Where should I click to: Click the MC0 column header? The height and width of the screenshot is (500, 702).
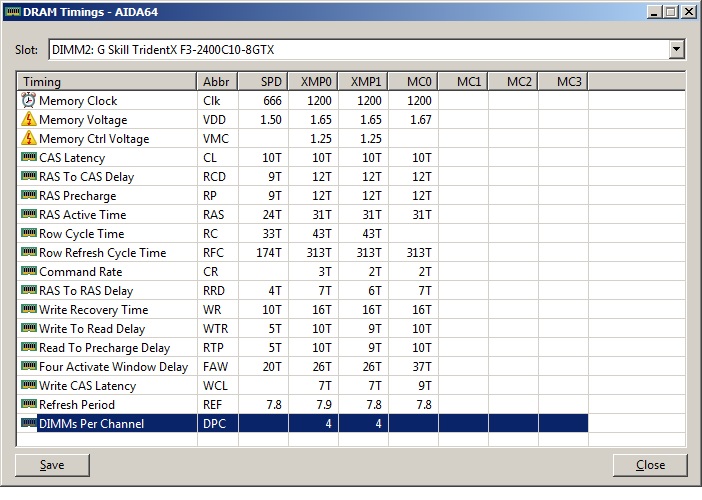pyautogui.click(x=413, y=82)
